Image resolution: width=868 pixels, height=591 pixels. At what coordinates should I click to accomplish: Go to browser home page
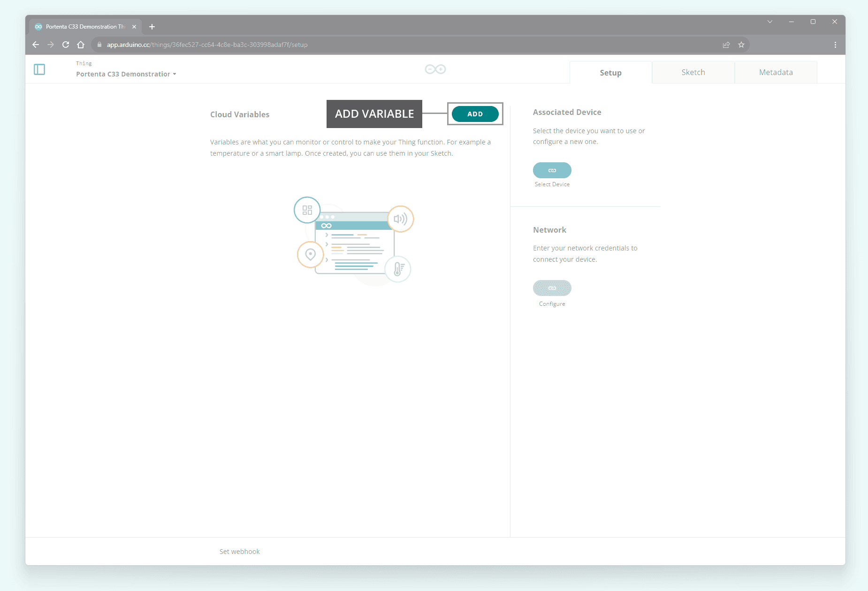click(81, 45)
